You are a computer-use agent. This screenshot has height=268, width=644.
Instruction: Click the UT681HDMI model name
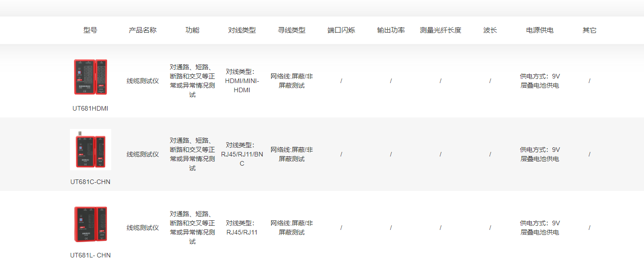90,108
